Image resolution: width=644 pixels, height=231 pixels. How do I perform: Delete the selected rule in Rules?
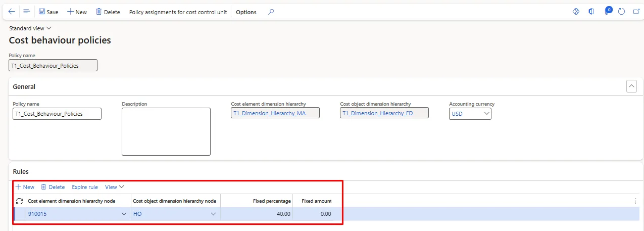(53, 187)
